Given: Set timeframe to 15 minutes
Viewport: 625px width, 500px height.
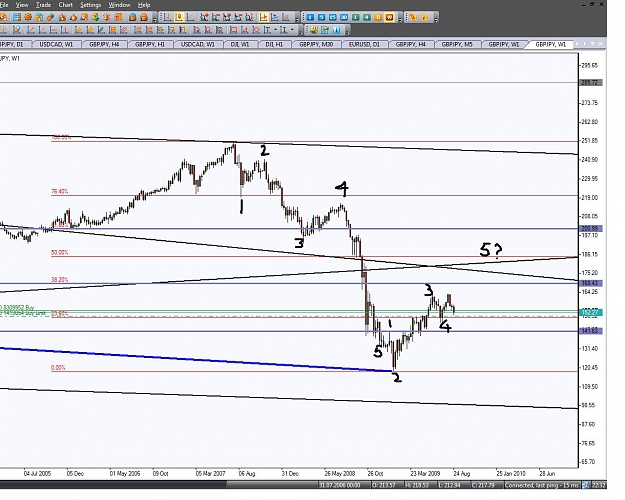Looking at the screenshot, I should click(x=332, y=17).
